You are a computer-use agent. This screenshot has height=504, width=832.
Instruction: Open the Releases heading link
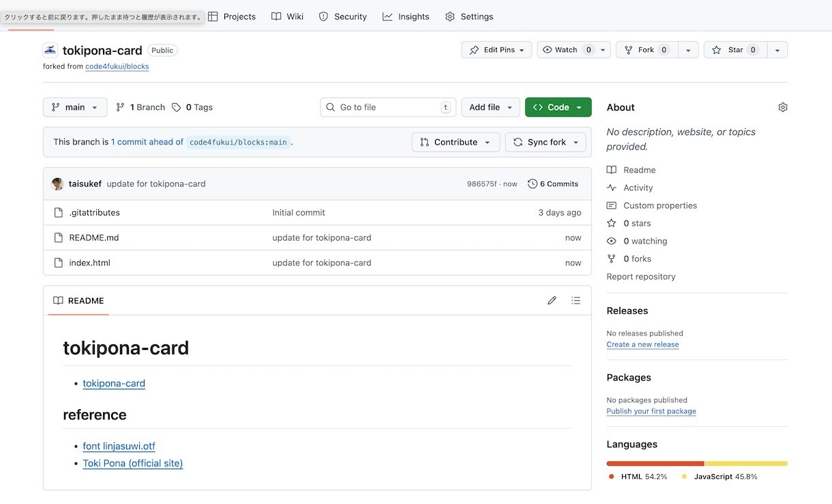pos(627,310)
